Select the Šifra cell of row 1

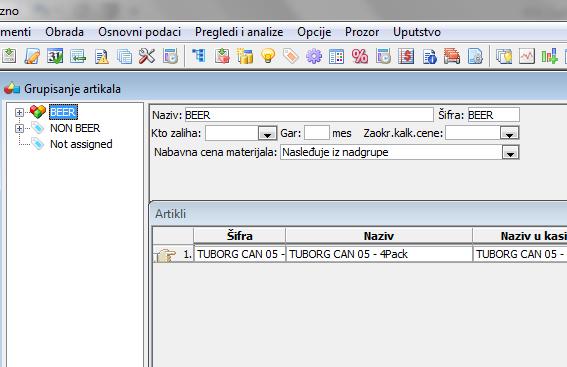click(239, 254)
